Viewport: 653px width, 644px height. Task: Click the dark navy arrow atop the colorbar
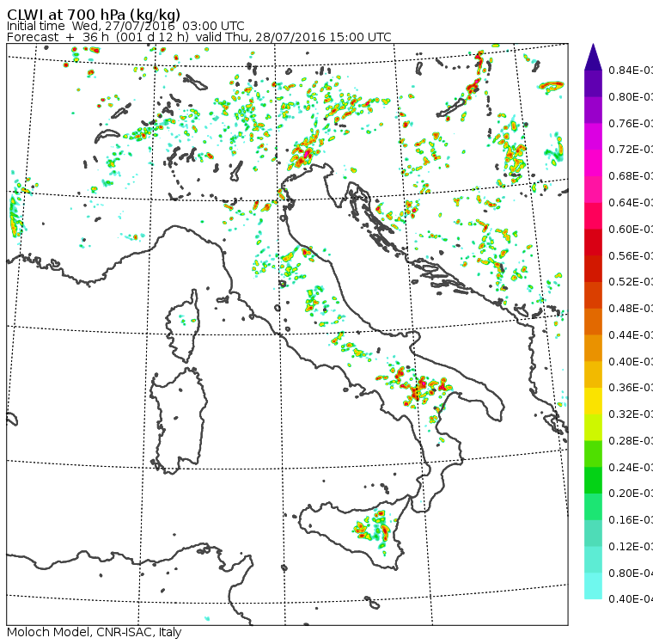point(593,57)
